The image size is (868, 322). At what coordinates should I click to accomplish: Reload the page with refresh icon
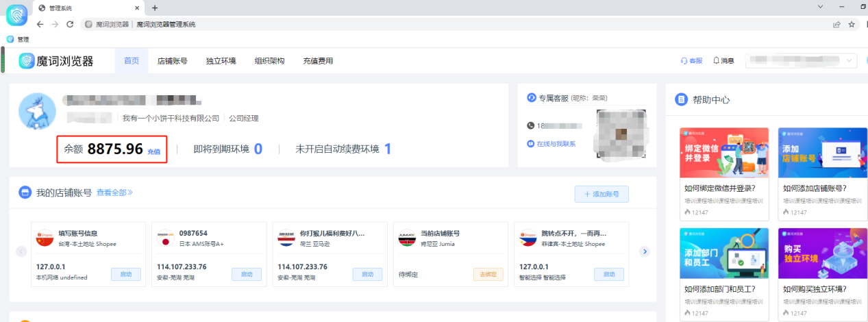tap(69, 24)
